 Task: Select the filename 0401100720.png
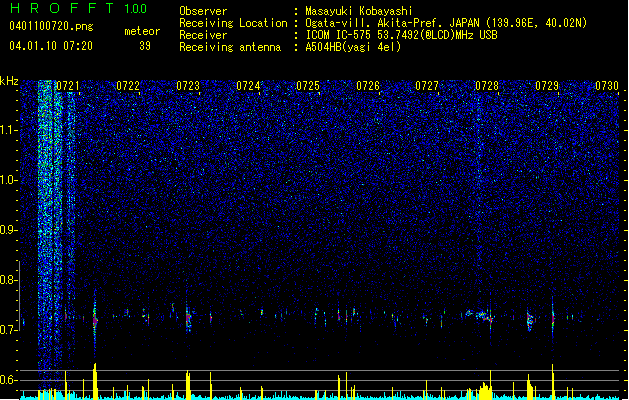click(51, 26)
